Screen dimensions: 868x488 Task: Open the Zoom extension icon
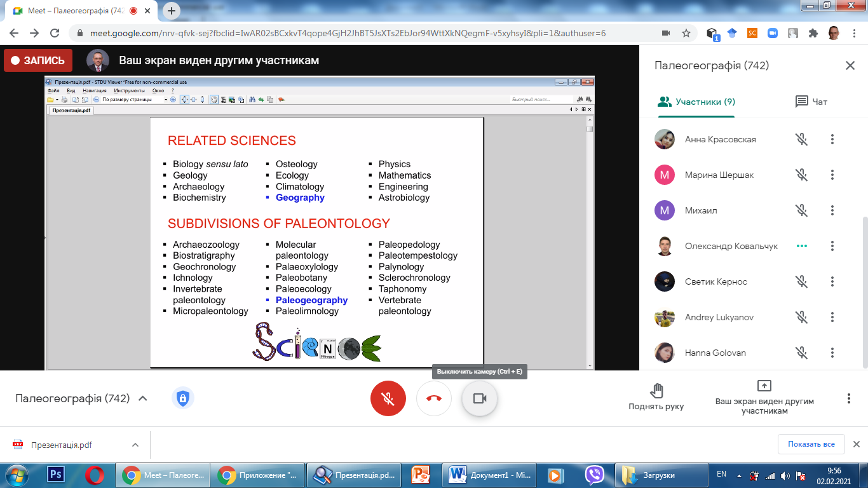(x=773, y=33)
